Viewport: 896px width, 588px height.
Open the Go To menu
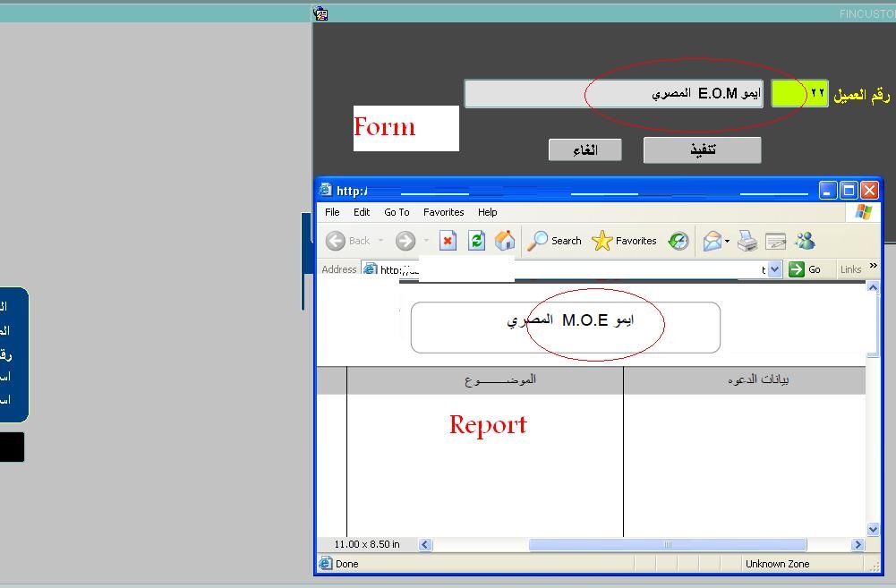(397, 212)
